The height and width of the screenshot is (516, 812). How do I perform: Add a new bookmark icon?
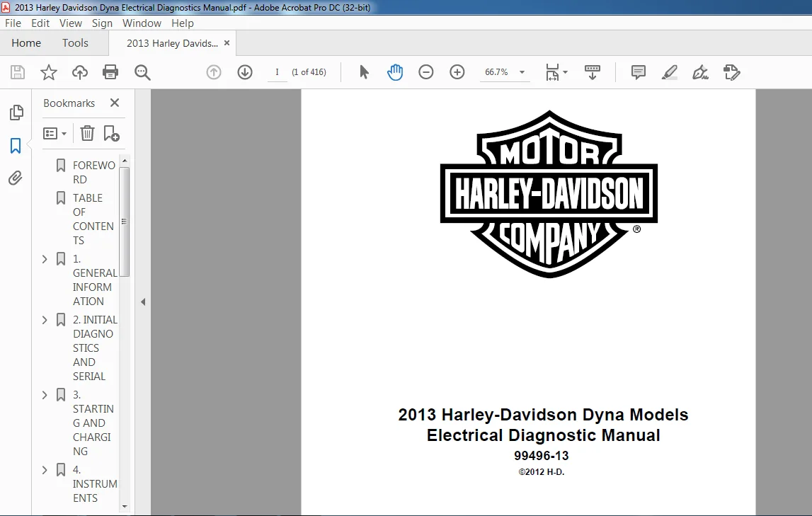[x=111, y=134]
